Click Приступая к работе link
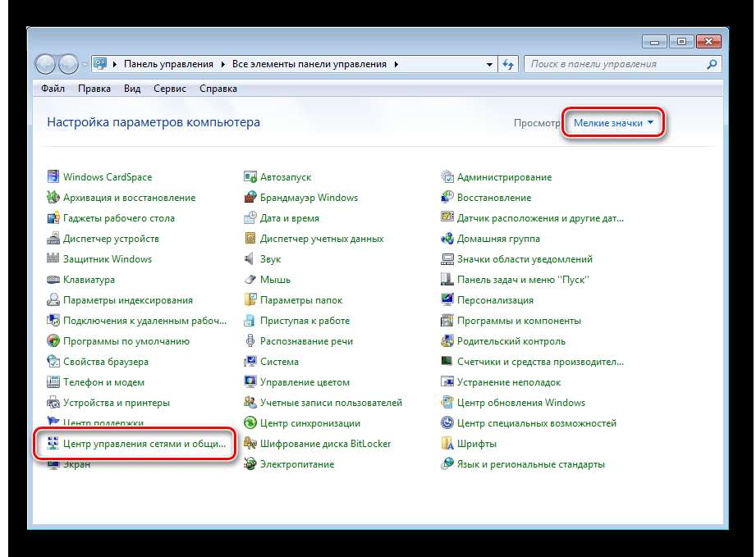 pyautogui.click(x=305, y=321)
